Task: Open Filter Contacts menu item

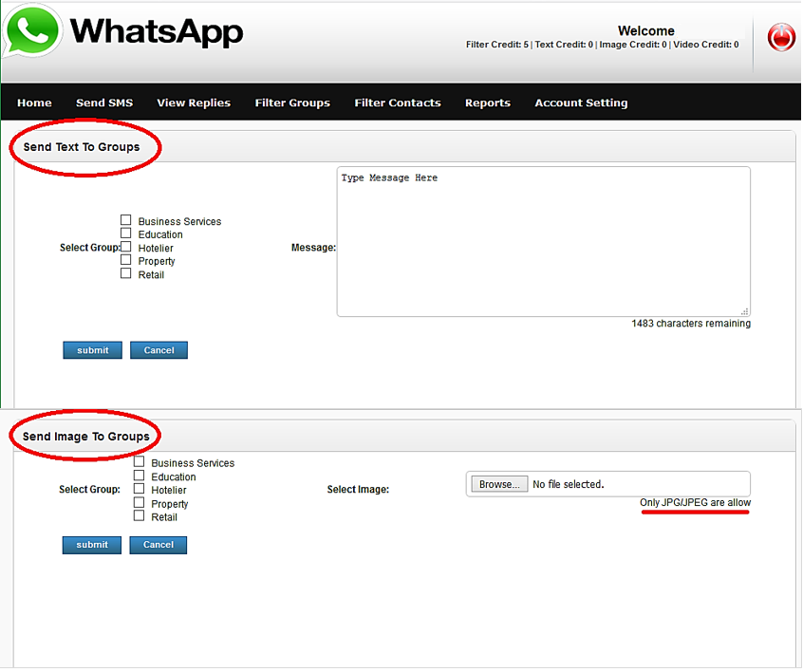Action: [398, 103]
